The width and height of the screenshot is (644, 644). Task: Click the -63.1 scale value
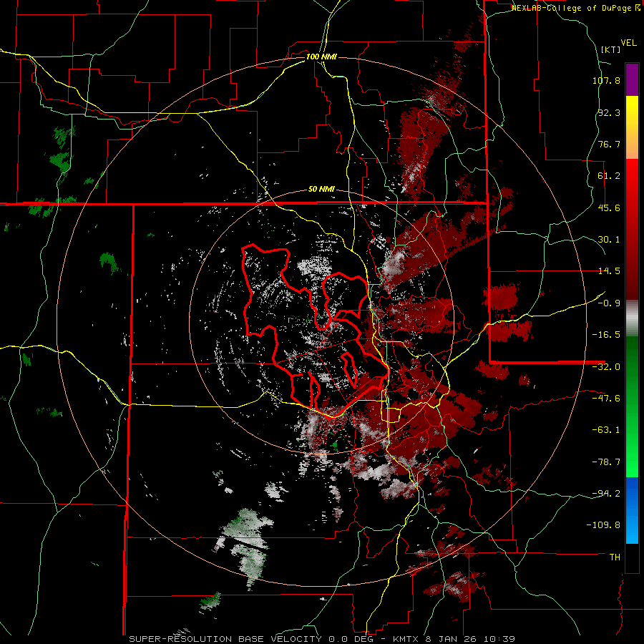point(606,430)
